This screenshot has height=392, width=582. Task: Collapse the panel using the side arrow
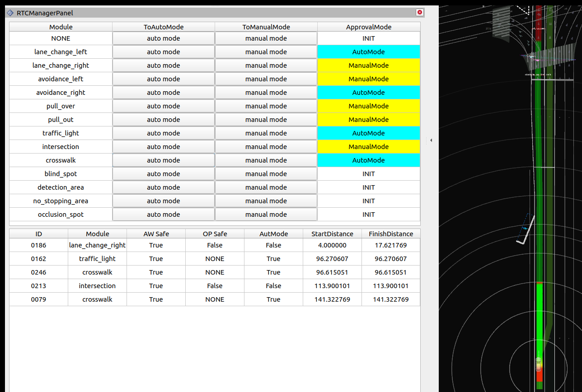431,140
